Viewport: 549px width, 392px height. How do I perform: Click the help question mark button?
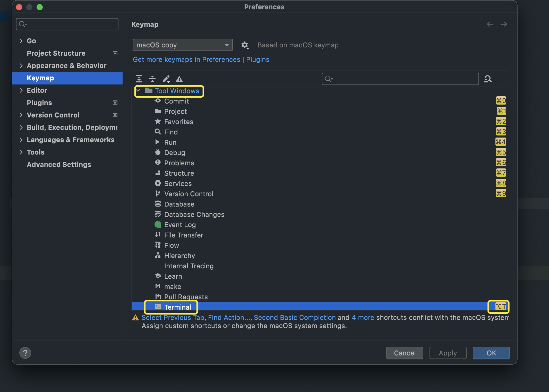pyautogui.click(x=25, y=353)
